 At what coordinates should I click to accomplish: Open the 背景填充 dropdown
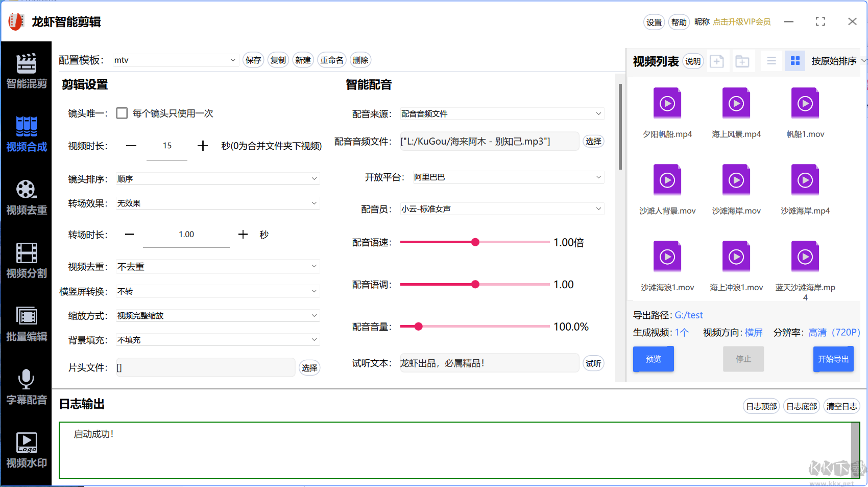click(218, 339)
